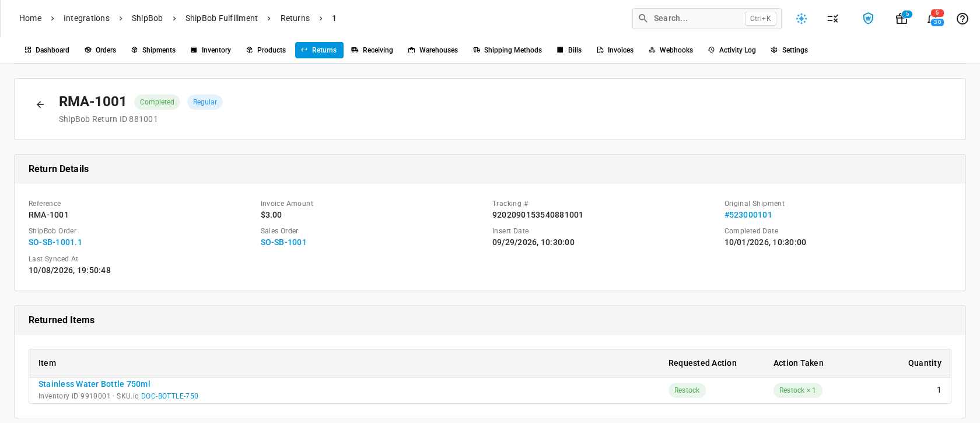Open the Activity Log tab
This screenshot has height=423, width=980.
pyautogui.click(x=732, y=50)
